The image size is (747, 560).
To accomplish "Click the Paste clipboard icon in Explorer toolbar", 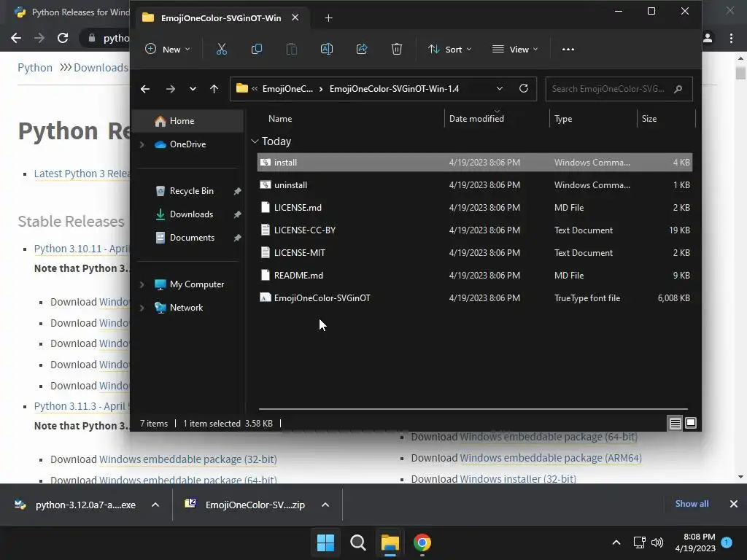I will [292, 49].
